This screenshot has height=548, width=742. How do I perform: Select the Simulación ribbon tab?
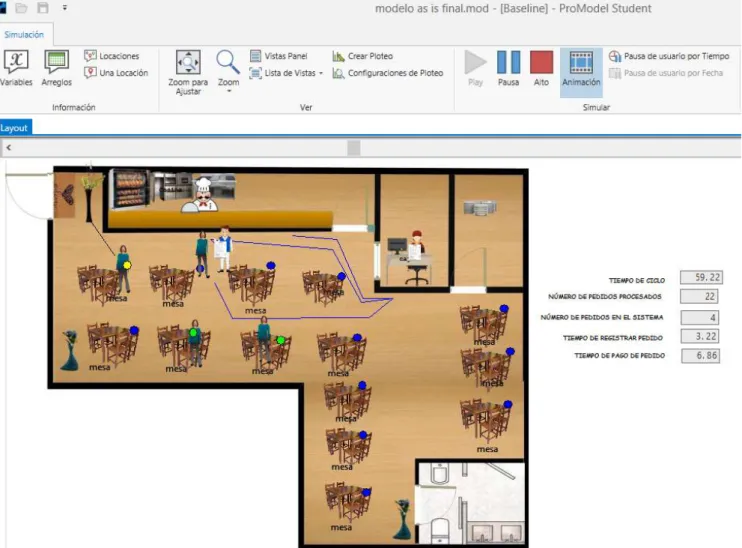click(24, 35)
